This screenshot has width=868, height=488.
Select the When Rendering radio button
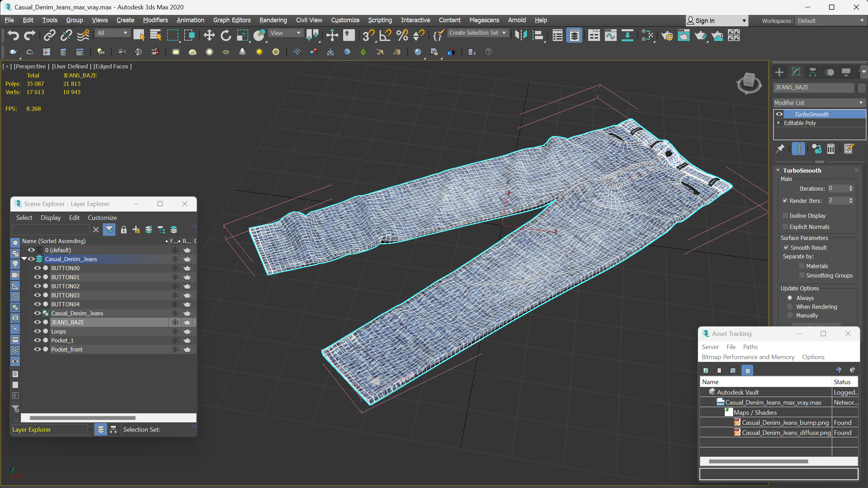790,307
